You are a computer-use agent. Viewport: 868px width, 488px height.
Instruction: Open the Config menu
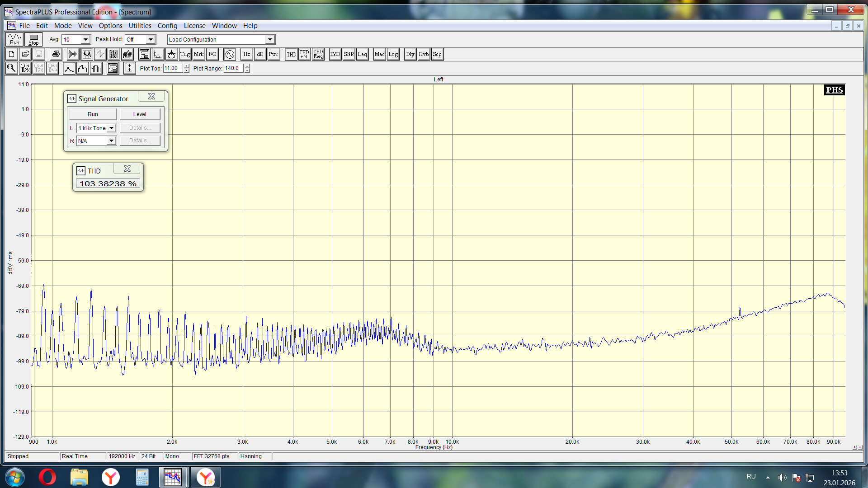coord(167,26)
